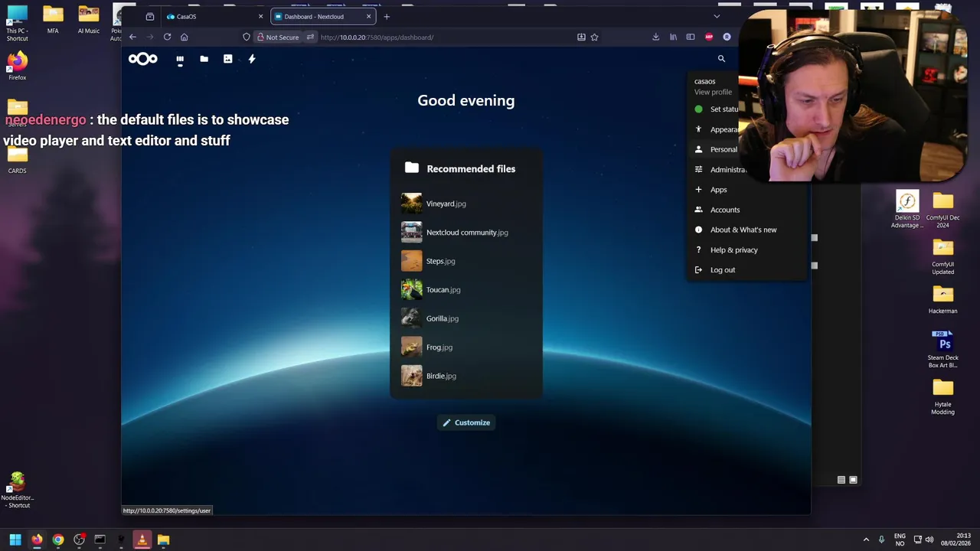The image size is (980, 551).
Task: Open the Files app folder icon
Action: tap(204, 59)
